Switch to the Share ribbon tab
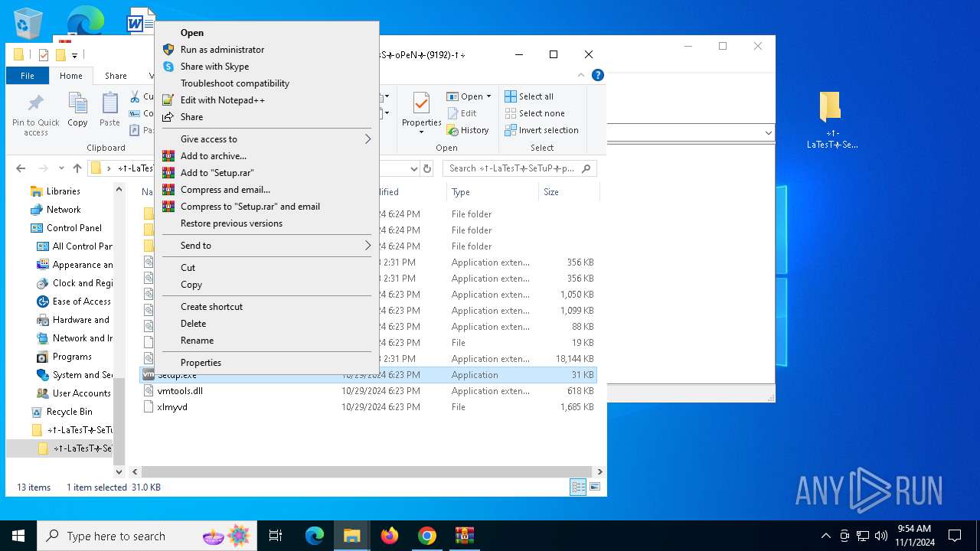Viewport: 980px width, 551px height. coord(116,76)
